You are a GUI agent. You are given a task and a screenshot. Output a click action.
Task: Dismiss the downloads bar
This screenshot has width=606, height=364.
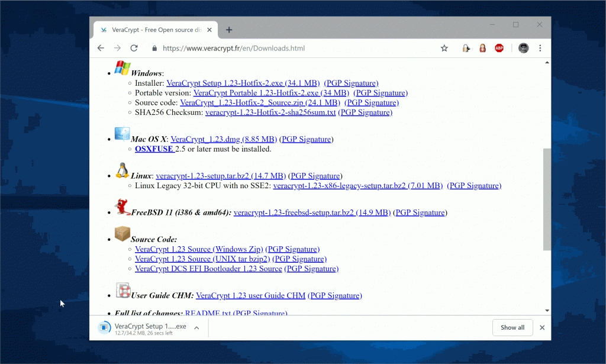pyautogui.click(x=542, y=327)
